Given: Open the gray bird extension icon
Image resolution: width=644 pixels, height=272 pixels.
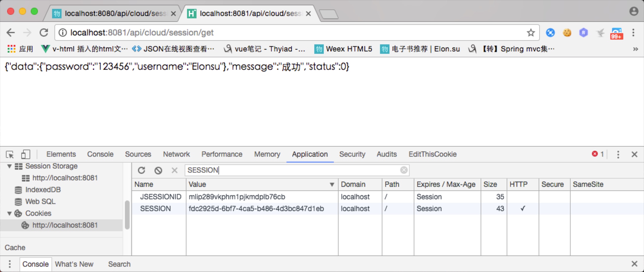Looking at the screenshot, I should (x=600, y=33).
